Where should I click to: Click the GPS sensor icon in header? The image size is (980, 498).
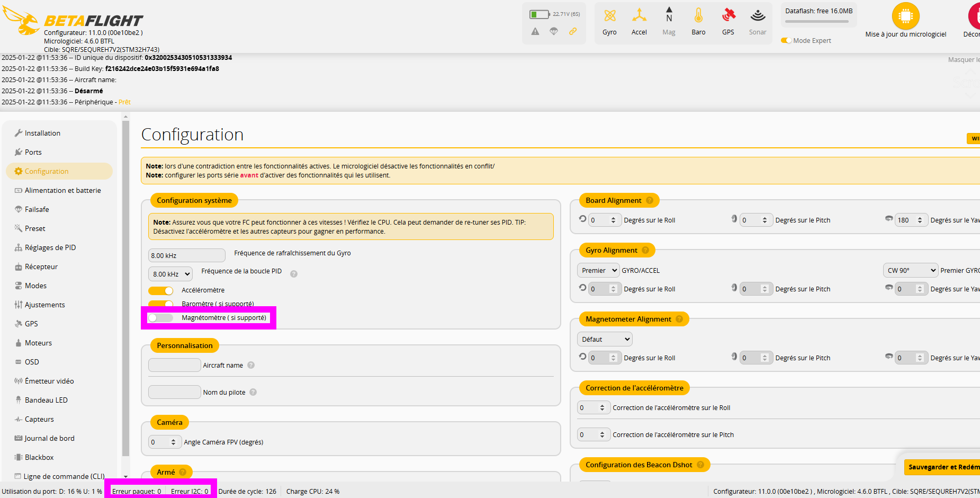(729, 16)
